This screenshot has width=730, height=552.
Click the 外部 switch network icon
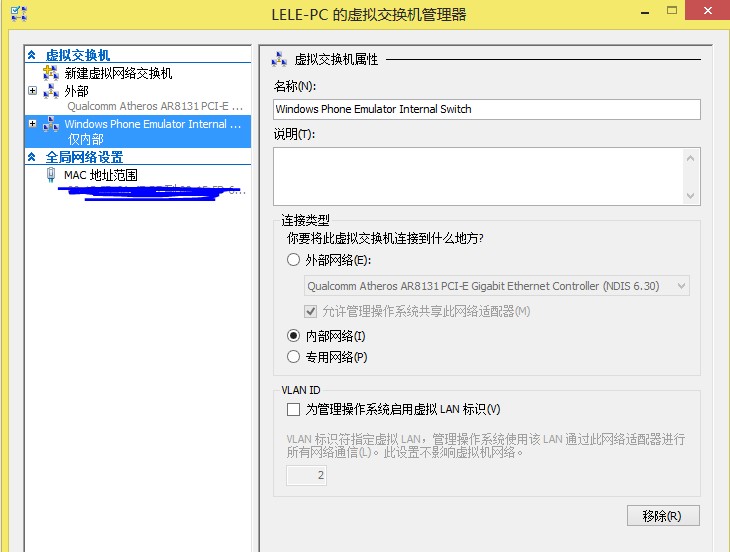click(x=51, y=91)
